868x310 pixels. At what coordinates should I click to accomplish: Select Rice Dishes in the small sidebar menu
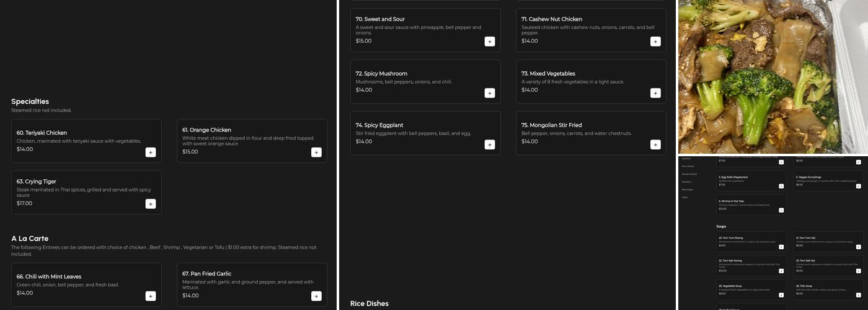688,166
